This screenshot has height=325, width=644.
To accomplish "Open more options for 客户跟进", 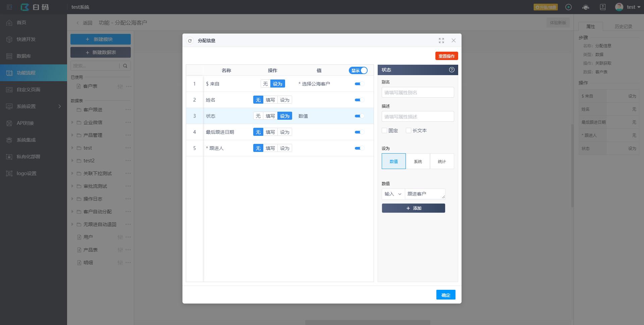I will (128, 110).
